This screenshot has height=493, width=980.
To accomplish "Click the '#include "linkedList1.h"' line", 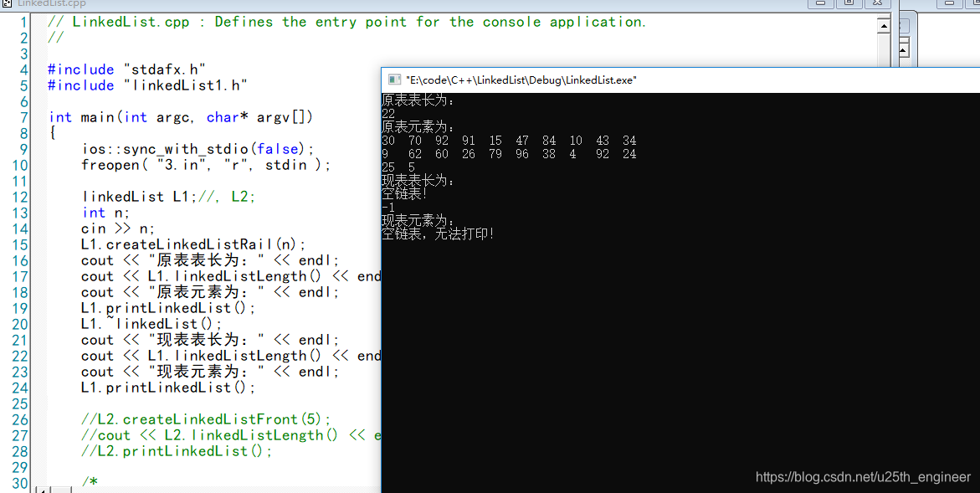I will point(147,85).
